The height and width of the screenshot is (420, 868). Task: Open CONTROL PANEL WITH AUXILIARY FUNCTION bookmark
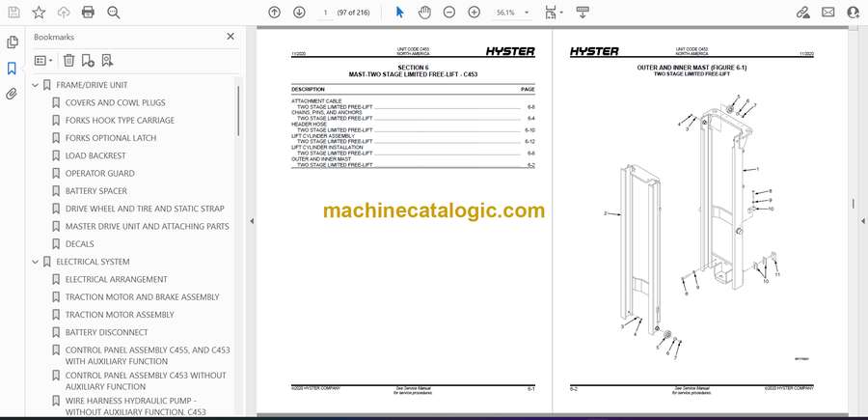(x=148, y=355)
